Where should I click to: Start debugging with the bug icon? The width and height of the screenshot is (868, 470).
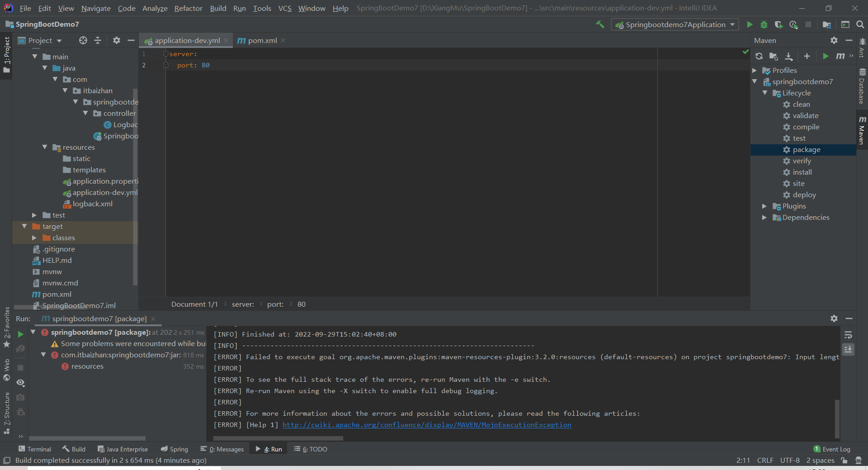point(764,24)
